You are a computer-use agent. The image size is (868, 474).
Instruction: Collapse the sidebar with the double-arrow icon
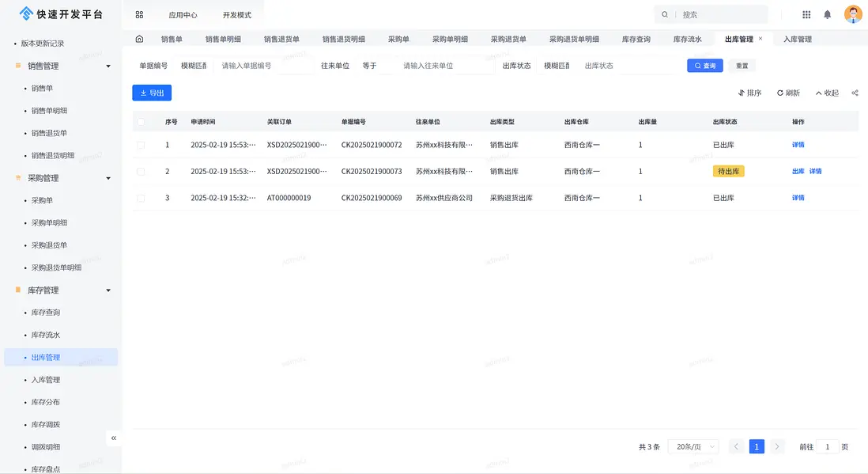pos(114,438)
